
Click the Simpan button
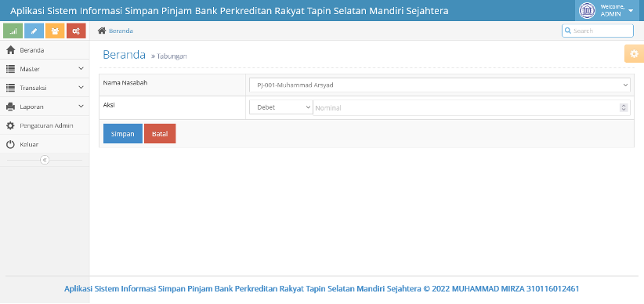(123, 133)
